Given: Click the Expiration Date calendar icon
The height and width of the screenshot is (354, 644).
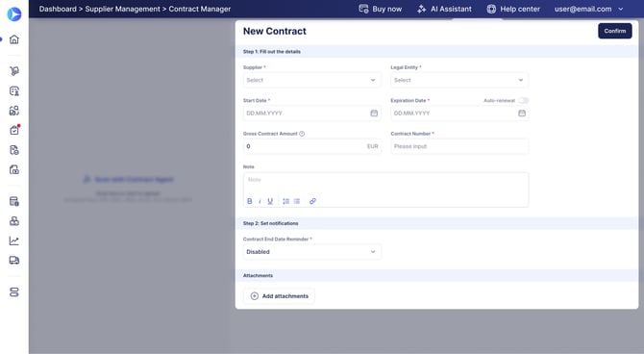Looking at the screenshot, I should click(522, 114).
